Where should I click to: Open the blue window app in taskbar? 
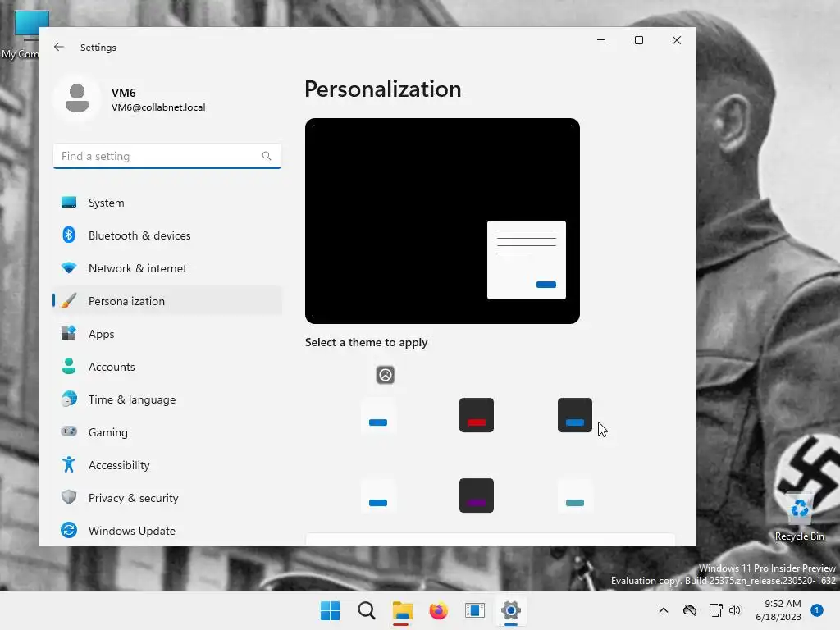(x=475, y=610)
